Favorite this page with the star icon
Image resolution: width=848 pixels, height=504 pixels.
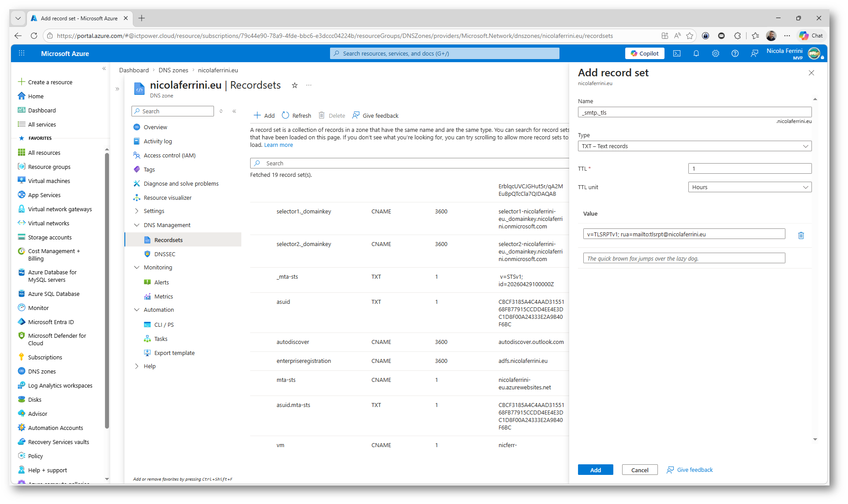[x=295, y=86]
